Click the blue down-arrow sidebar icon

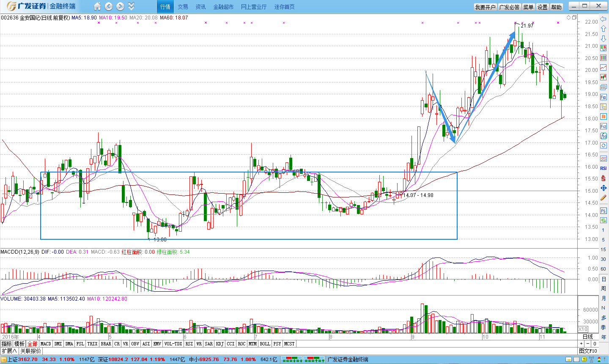click(604, 38)
